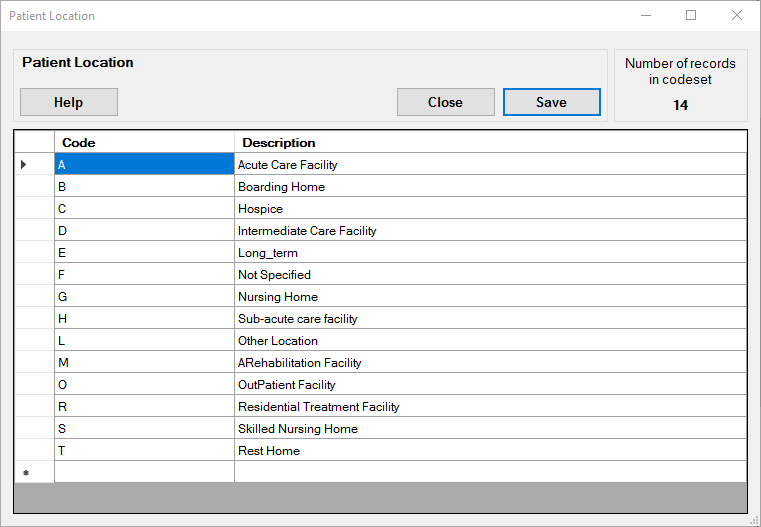Click the Hospice description cell
The image size is (761, 527).
click(x=490, y=209)
